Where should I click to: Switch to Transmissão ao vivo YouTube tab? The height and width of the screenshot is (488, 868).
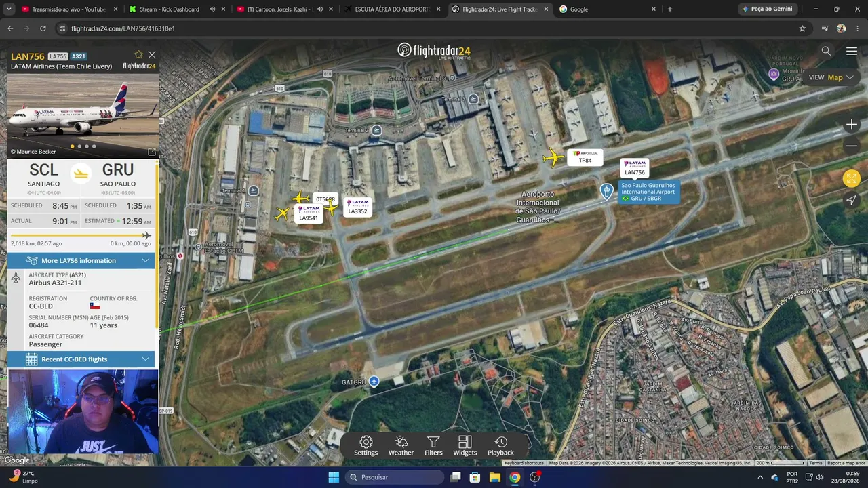click(x=71, y=9)
